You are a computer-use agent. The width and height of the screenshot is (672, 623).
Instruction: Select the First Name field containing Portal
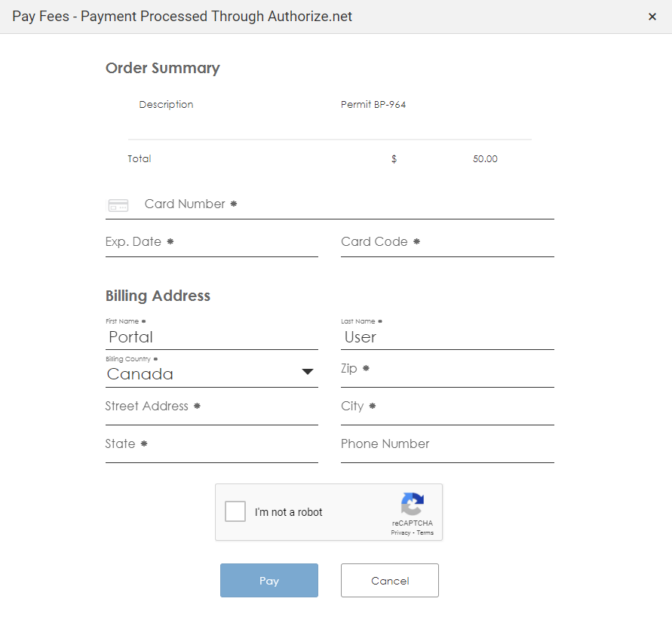(211, 336)
